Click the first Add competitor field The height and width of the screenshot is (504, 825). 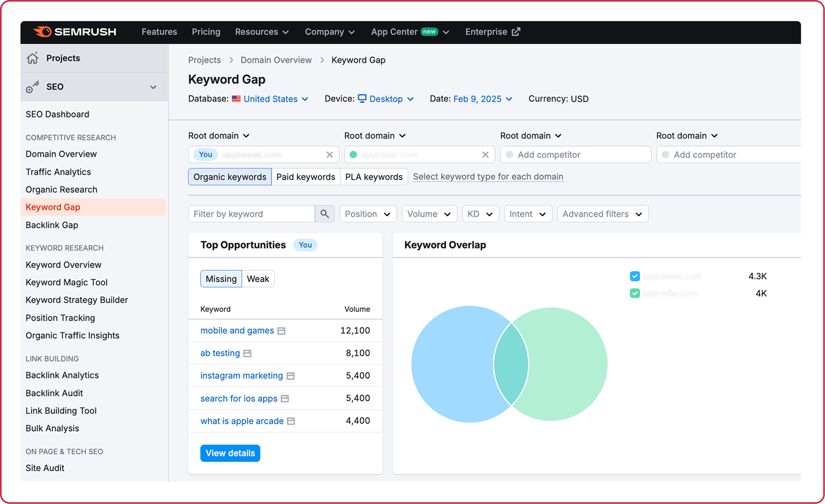(x=575, y=155)
